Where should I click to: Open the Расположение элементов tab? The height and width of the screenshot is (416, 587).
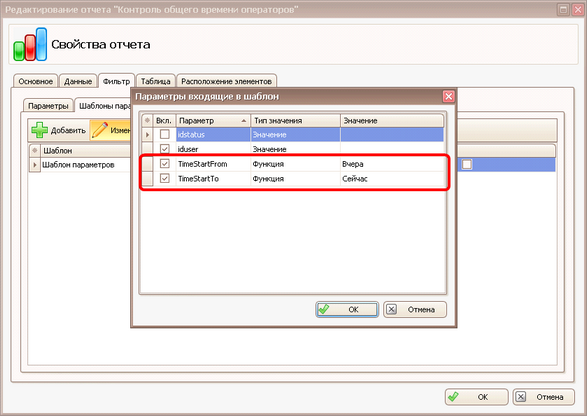226,81
